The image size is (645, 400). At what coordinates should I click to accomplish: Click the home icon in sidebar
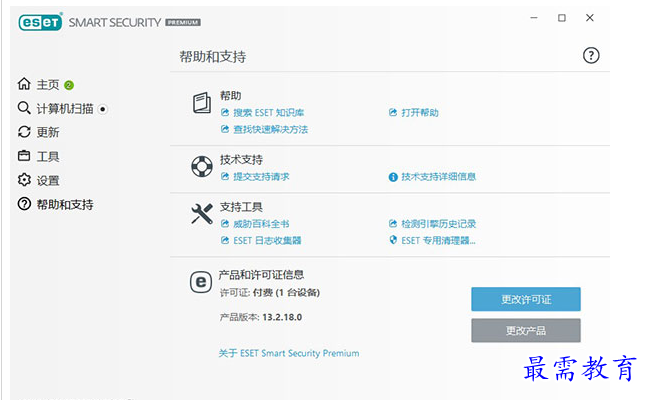point(25,84)
